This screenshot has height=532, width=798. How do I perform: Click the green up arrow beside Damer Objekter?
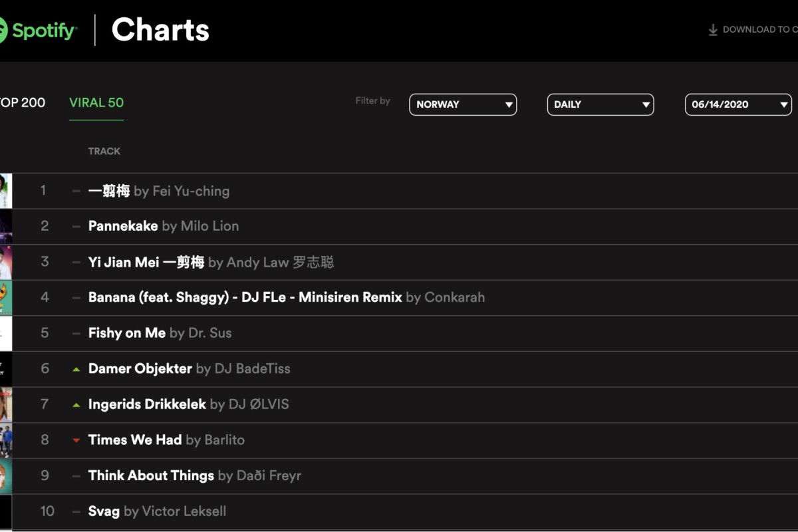coord(76,369)
